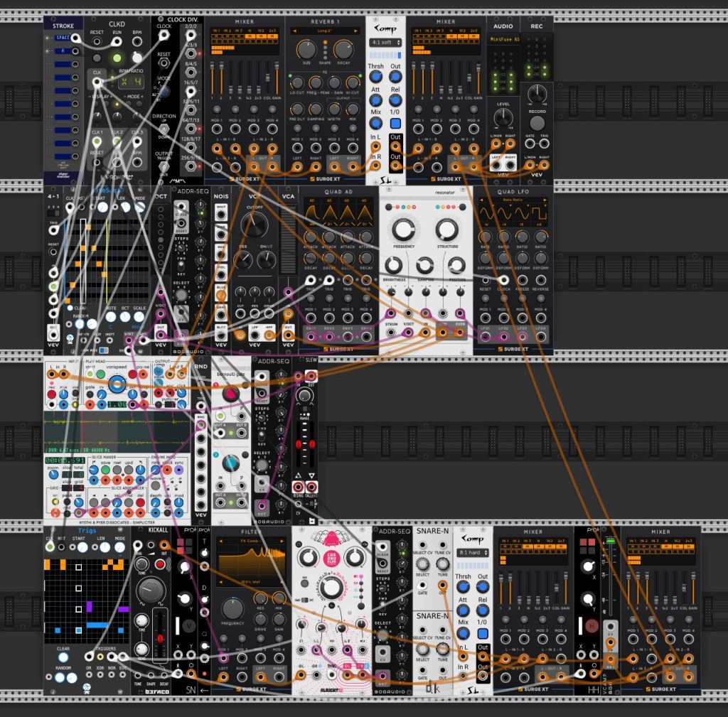This screenshot has width=728, height=717.
Task: Select next preset arrow on REVERB 1
Action: click(x=355, y=31)
